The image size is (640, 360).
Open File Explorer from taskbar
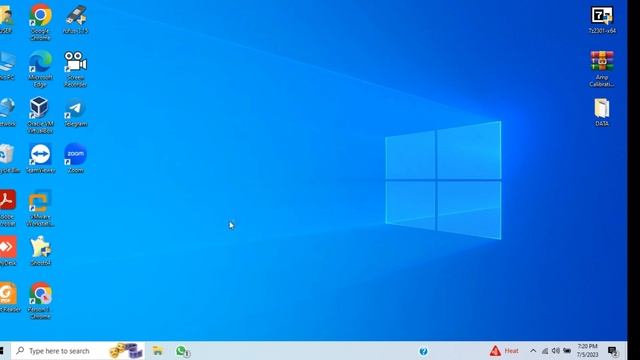(x=158, y=351)
